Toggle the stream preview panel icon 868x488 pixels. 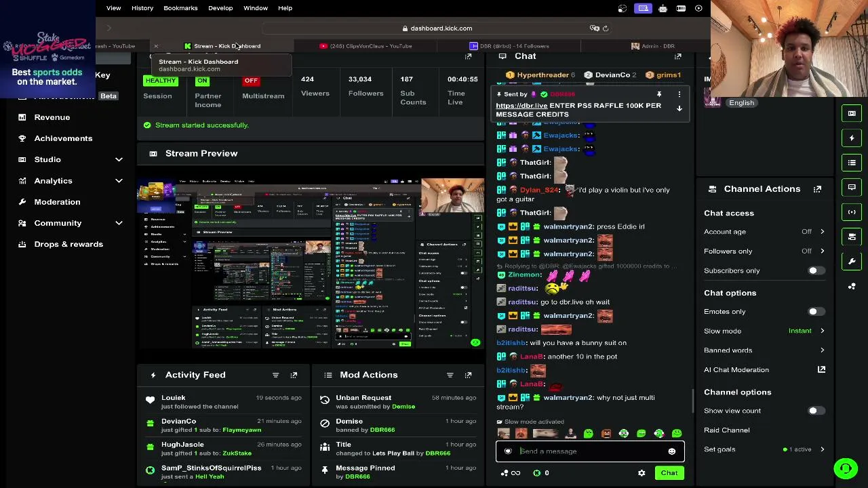[x=852, y=113]
